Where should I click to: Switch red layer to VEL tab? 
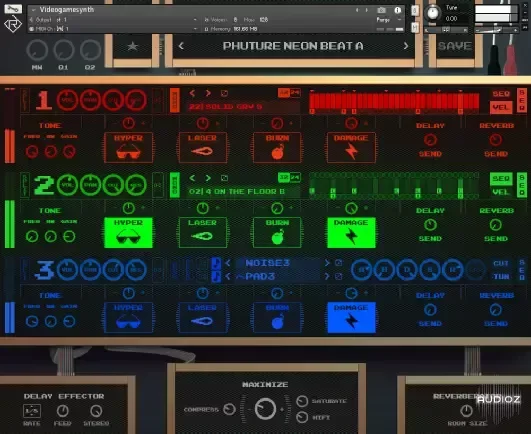[501, 107]
